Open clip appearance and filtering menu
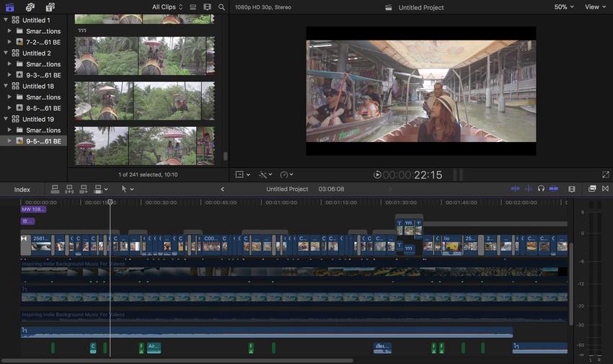 click(207, 7)
